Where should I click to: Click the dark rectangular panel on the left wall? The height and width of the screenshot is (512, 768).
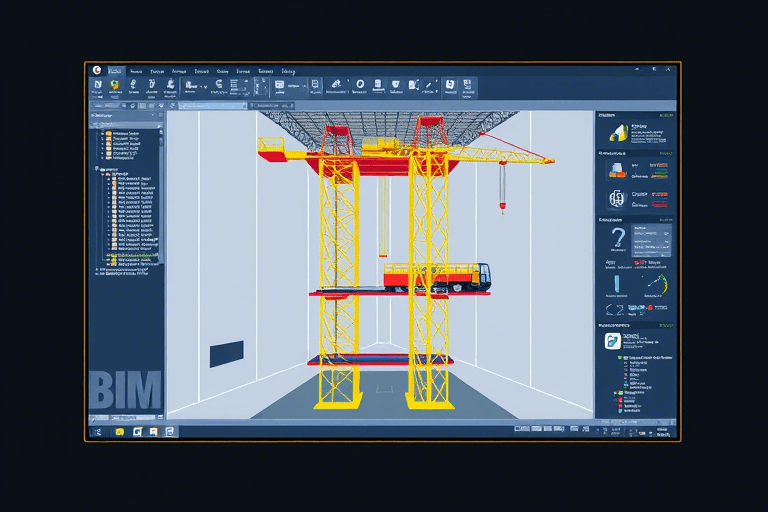(x=226, y=353)
